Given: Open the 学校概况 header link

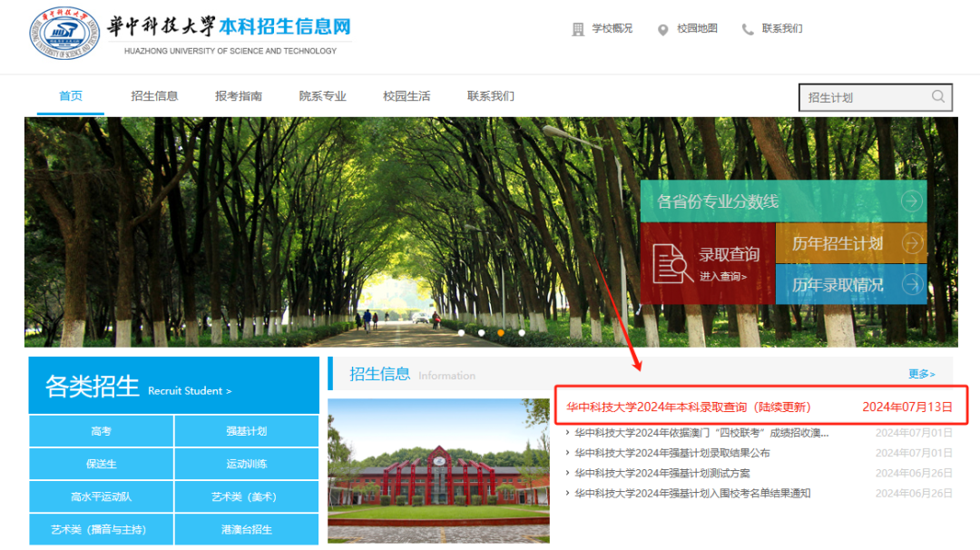Looking at the screenshot, I should (x=612, y=29).
